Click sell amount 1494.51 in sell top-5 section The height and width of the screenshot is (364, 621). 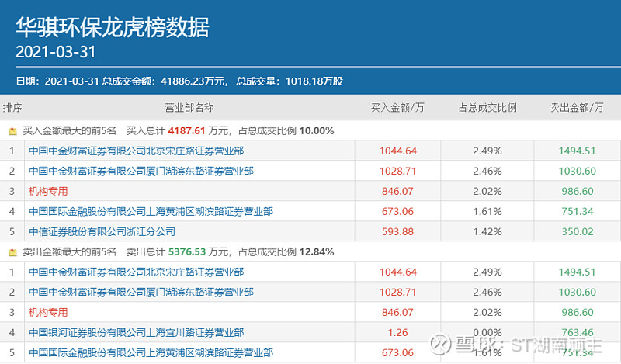pos(577,272)
